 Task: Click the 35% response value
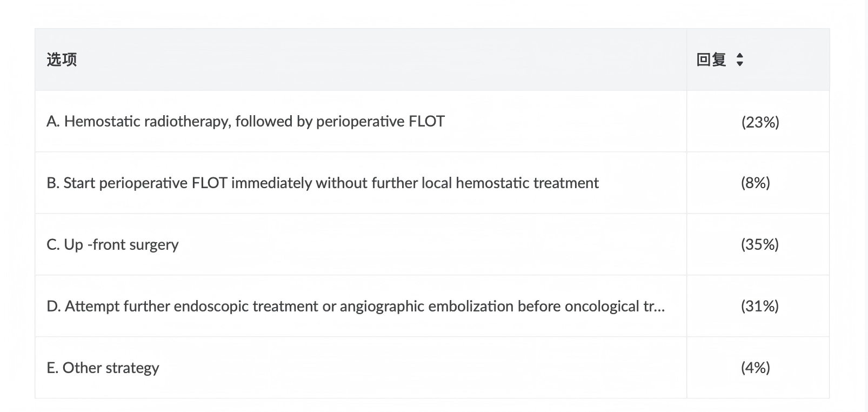760,244
